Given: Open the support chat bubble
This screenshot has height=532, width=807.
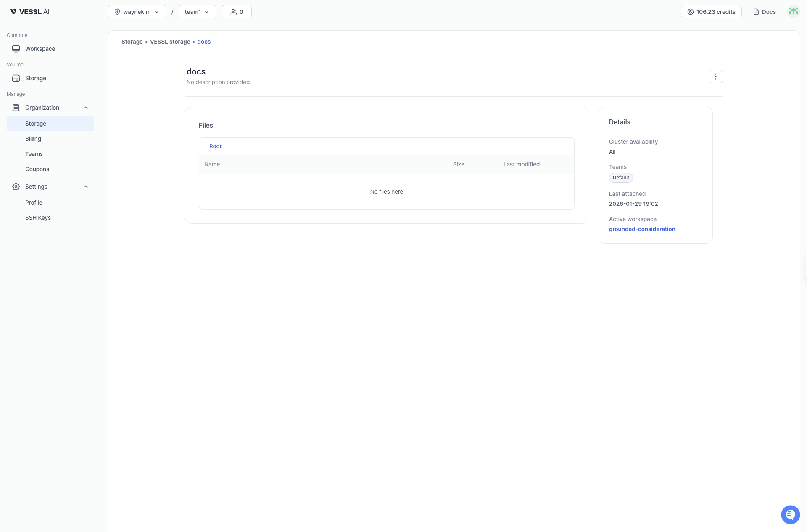Looking at the screenshot, I should click(790, 514).
